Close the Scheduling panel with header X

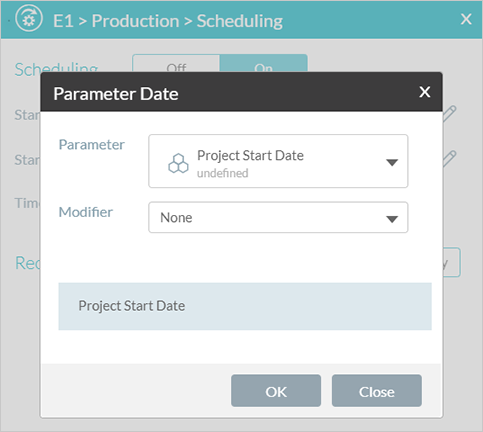point(466,19)
